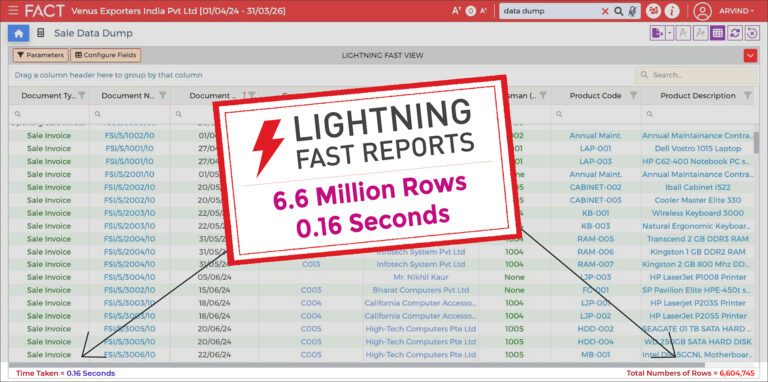Screen dimensions: 768x382
Task: Open the Configure Fields button
Action: coord(106,55)
